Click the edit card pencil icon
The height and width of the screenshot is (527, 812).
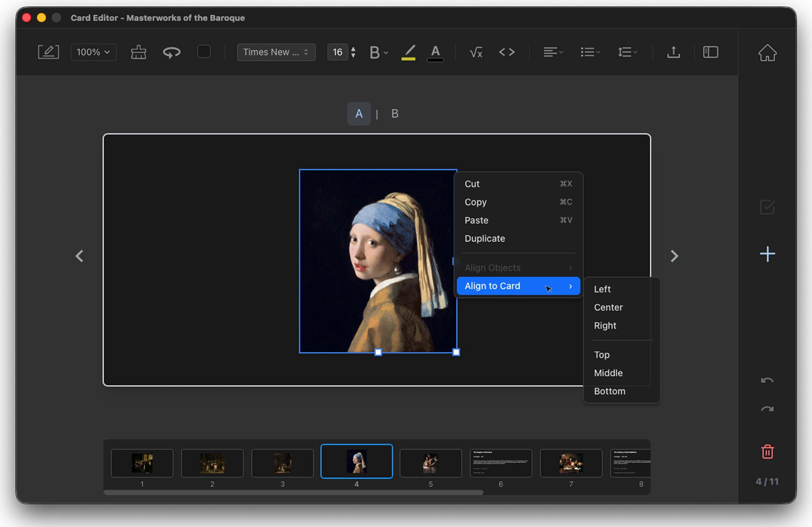click(48, 52)
